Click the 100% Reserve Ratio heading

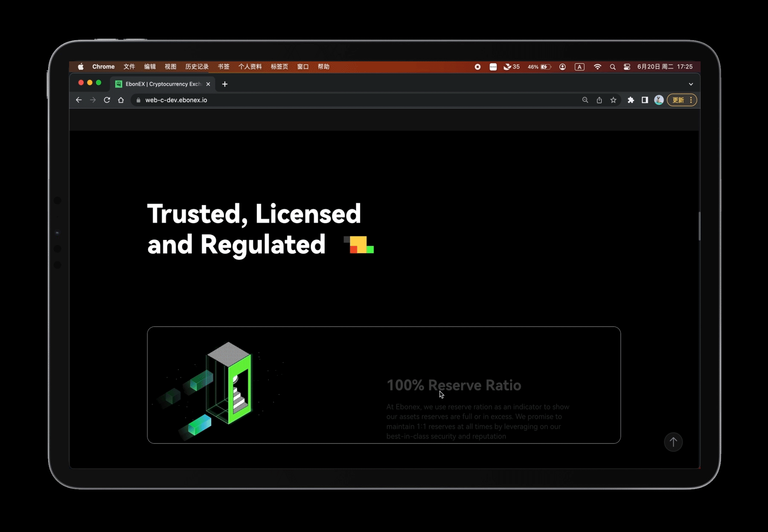pyautogui.click(x=454, y=385)
